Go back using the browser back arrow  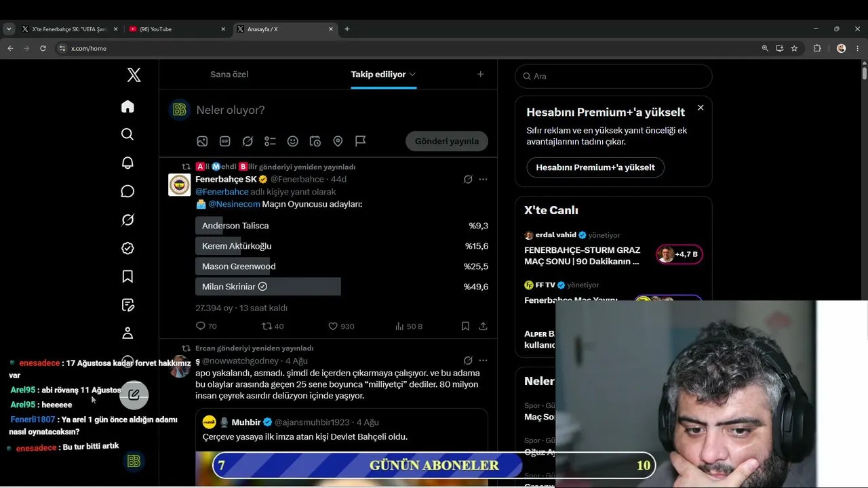[x=10, y=48]
